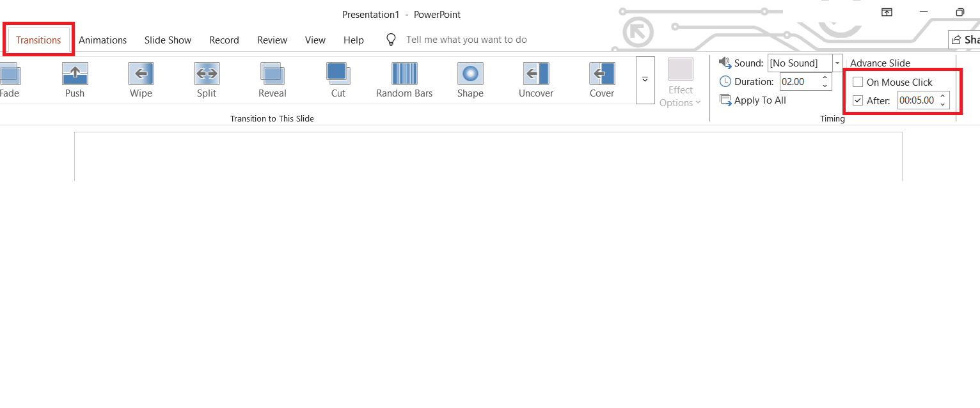Increase the Duration value with up arrow
This screenshot has width=980, height=408.
825,78
